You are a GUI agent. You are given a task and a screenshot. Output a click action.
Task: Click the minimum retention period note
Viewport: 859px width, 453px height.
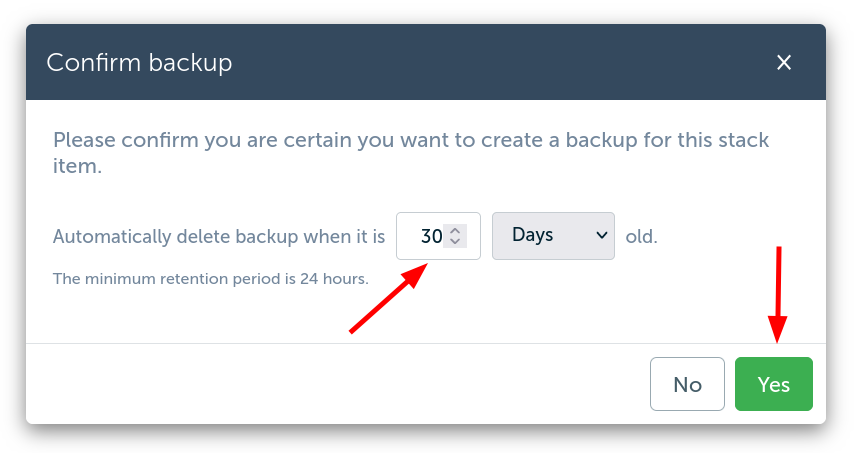(x=210, y=278)
